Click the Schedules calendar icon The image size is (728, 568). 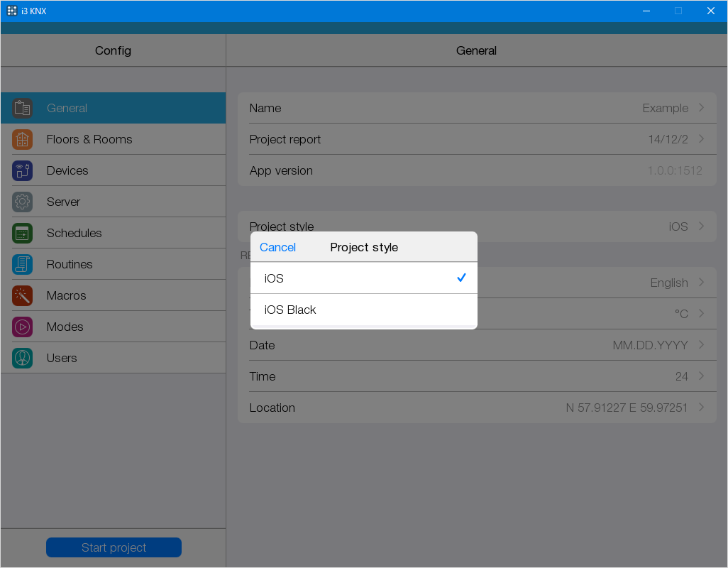pos(22,233)
